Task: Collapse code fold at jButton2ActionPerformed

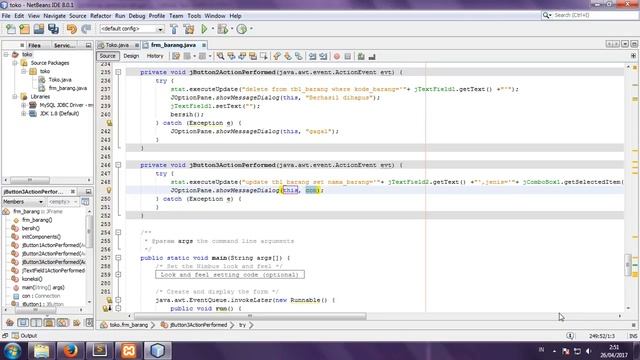Action: tap(118, 72)
